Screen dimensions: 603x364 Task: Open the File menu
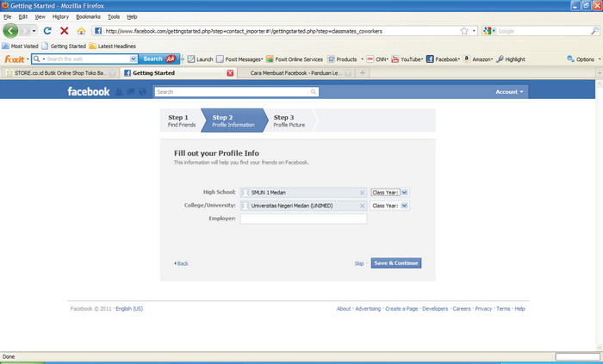click(x=7, y=17)
